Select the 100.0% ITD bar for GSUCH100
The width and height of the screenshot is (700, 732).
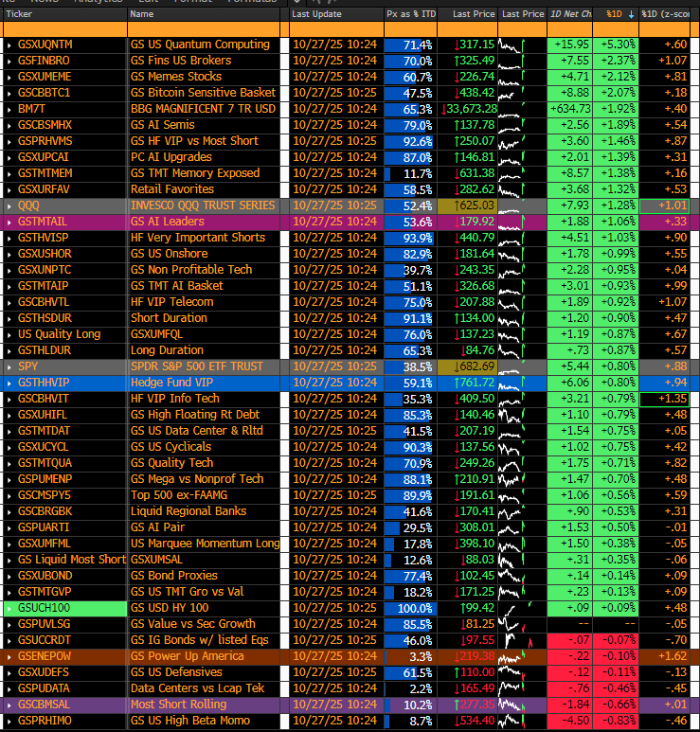tap(410, 608)
